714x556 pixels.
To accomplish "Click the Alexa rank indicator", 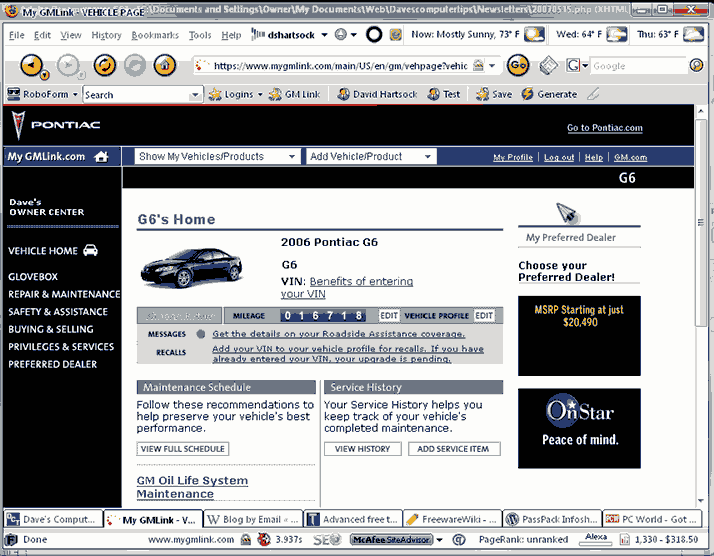I will [596, 538].
